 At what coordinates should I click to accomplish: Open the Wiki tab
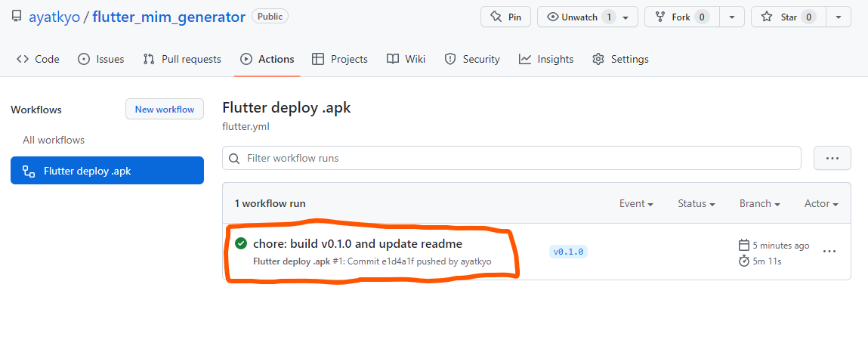(406, 59)
